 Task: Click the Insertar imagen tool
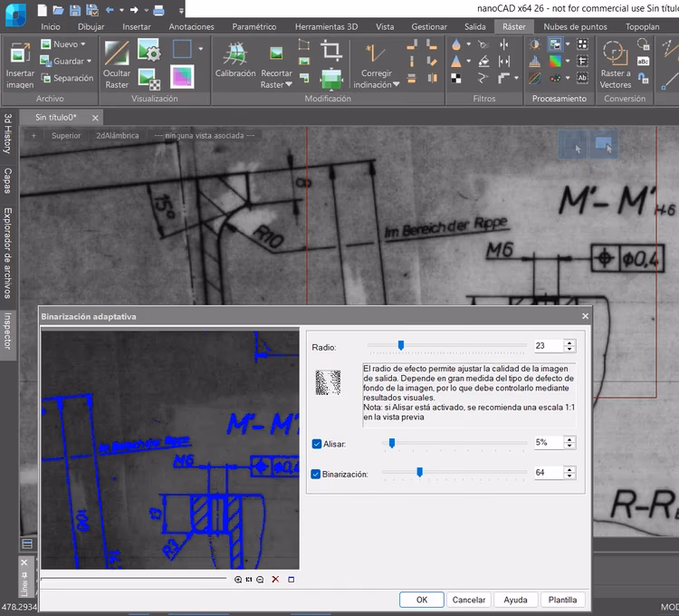point(20,65)
